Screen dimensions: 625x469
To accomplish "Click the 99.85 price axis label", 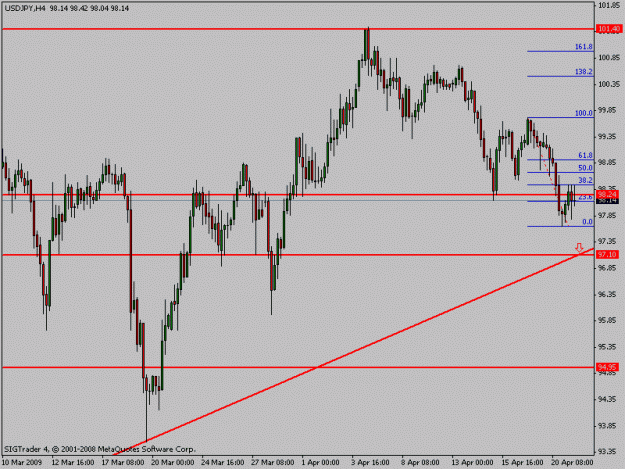I will point(608,111).
